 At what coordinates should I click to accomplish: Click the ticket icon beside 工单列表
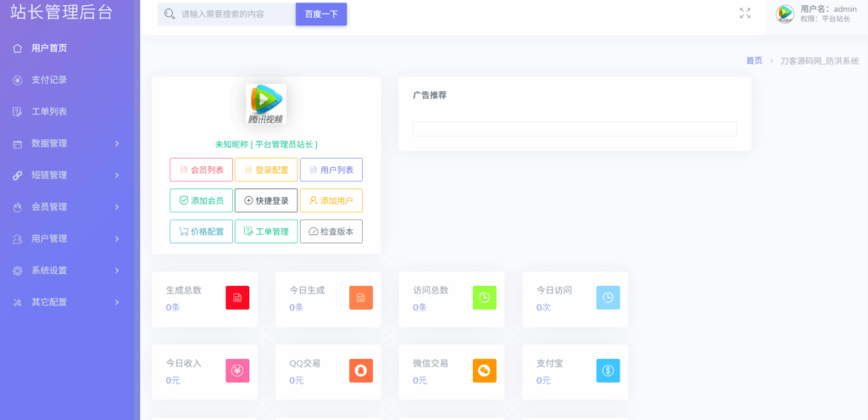click(x=17, y=112)
